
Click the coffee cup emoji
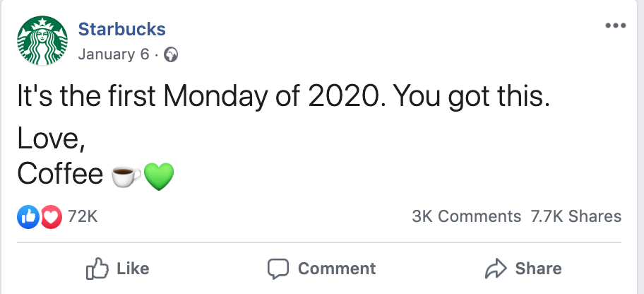126,175
